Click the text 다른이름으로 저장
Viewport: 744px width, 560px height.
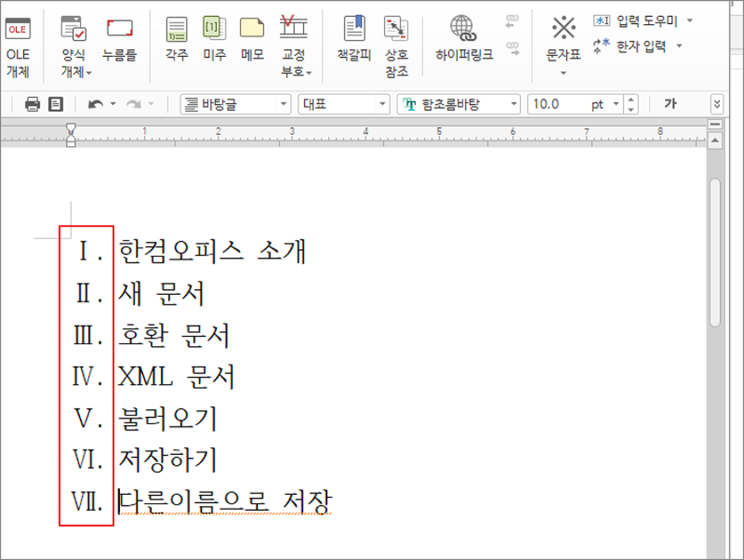point(225,502)
